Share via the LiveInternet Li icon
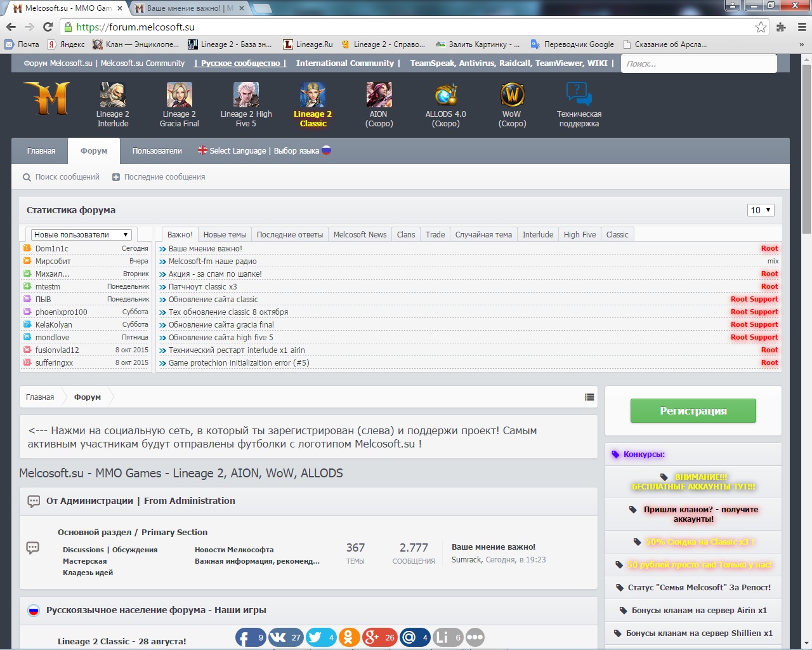This screenshot has width=812, height=650. [448, 637]
